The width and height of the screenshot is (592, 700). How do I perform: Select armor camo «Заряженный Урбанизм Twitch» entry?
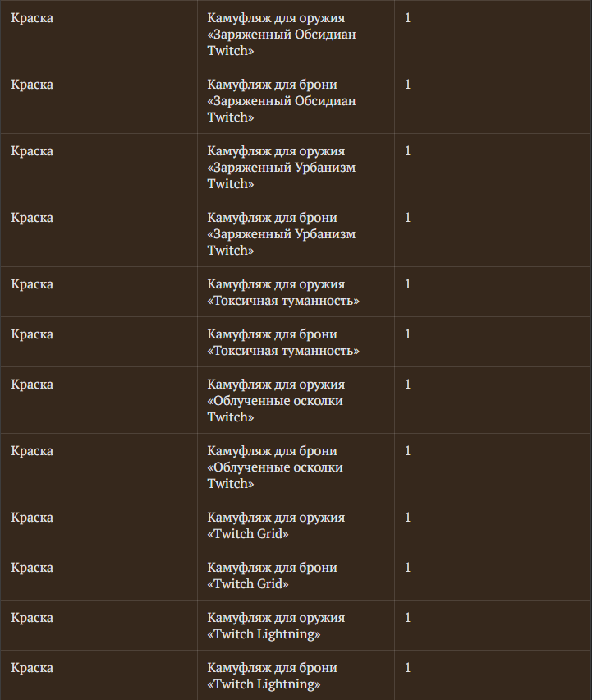pyautogui.click(x=282, y=233)
